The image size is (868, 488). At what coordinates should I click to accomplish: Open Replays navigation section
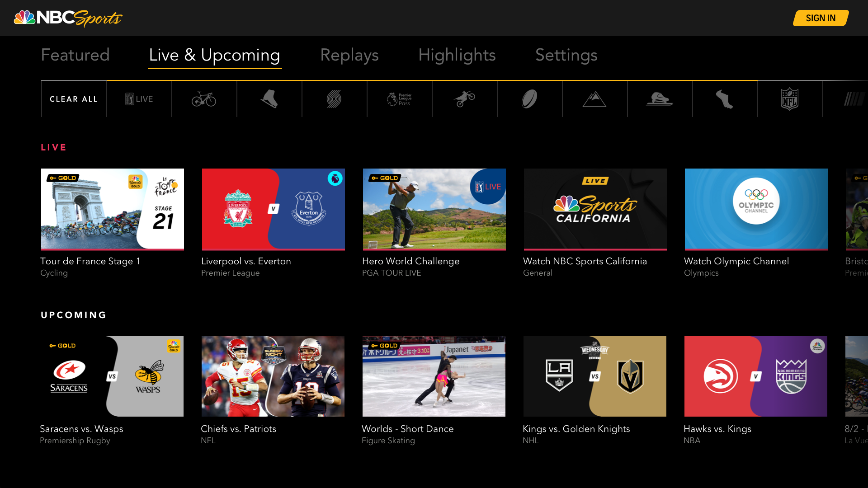click(349, 55)
